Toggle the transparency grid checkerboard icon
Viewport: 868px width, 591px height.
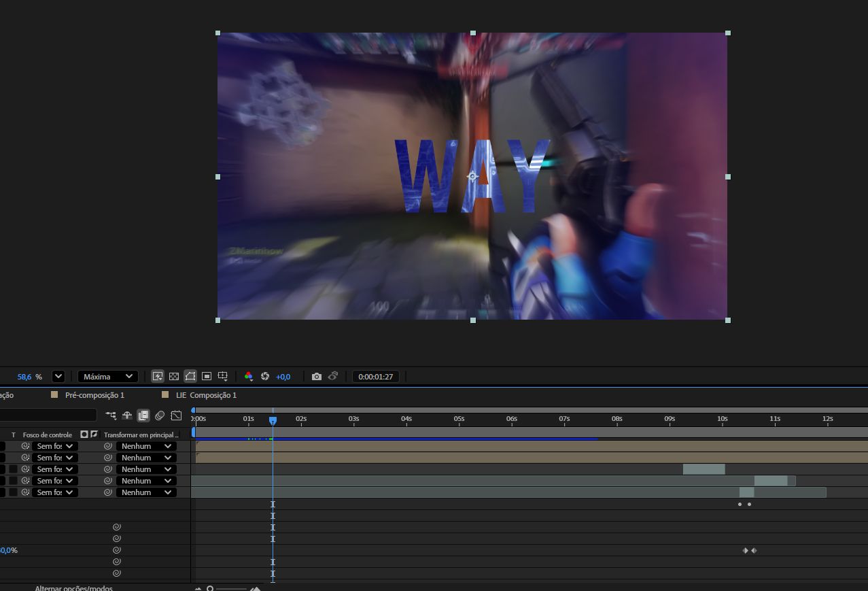click(174, 376)
